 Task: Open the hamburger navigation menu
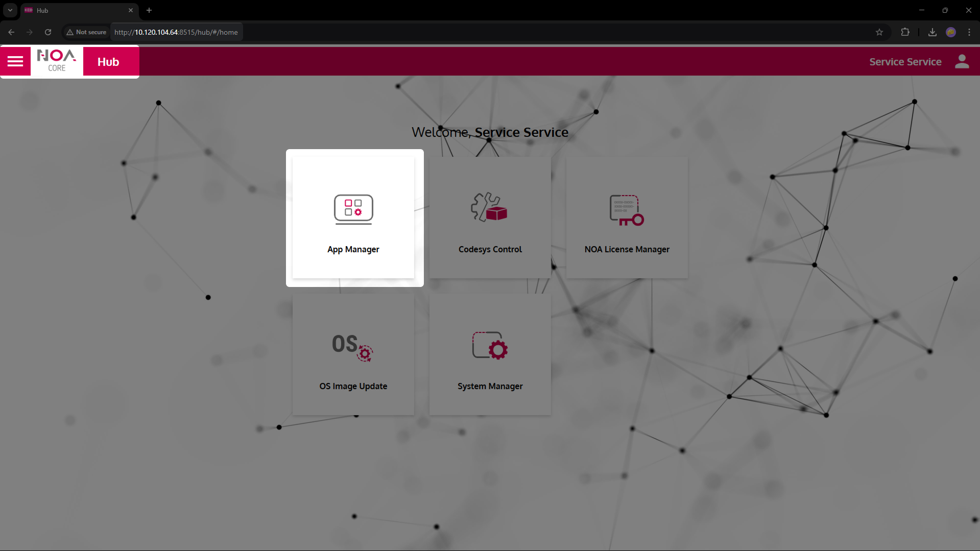(x=15, y=62)
